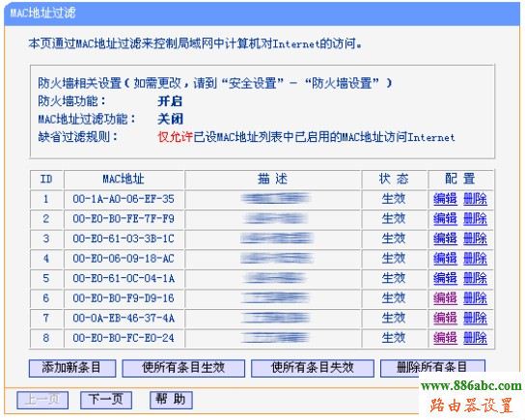
Task: Delete entry with MAC 00-E0-B0-FE-7F-F9
Action: (x=475, y=219)
